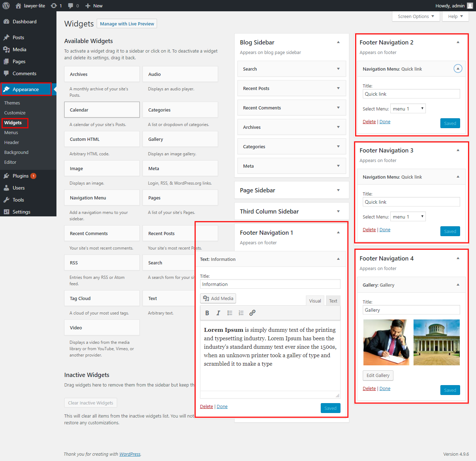The image size is (476, 461).
Task: Open the Plugins menu in sidebar
Action: (20, 176)
